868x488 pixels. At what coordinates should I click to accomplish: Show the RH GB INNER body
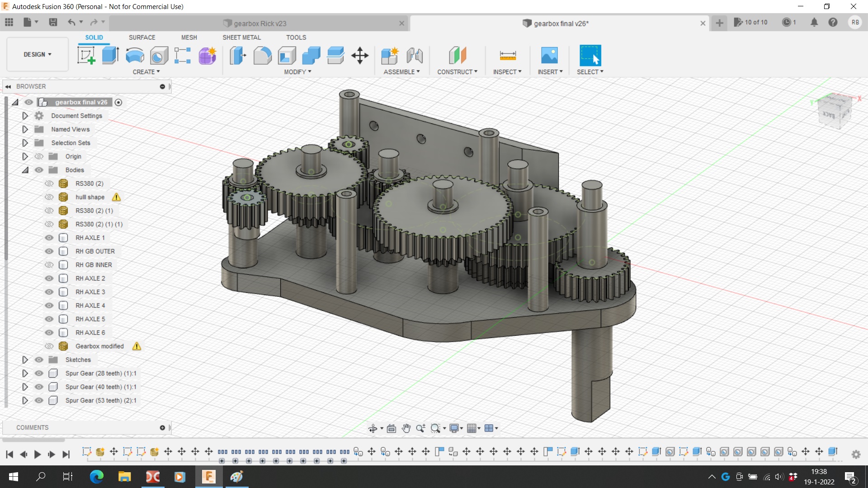tap(49, 265)
